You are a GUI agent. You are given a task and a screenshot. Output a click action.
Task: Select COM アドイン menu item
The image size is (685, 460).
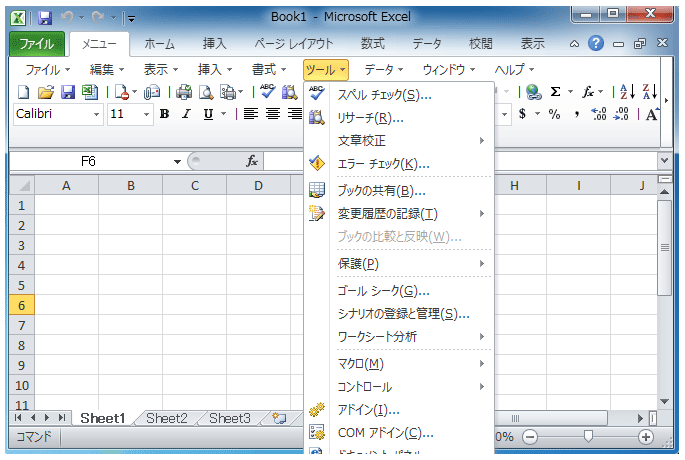click(x=398, y=432)
